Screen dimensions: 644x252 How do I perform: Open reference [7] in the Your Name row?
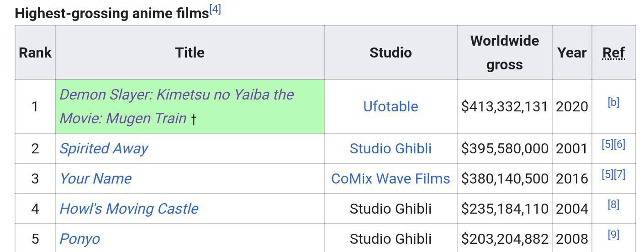[x=619, y=174]
